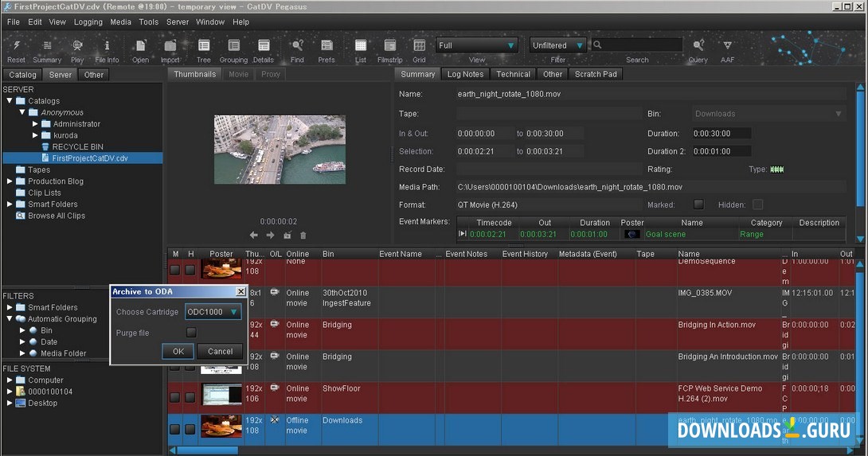Click the Find toolbar icon
868x456 pixels.
click(x=297, y=47)
